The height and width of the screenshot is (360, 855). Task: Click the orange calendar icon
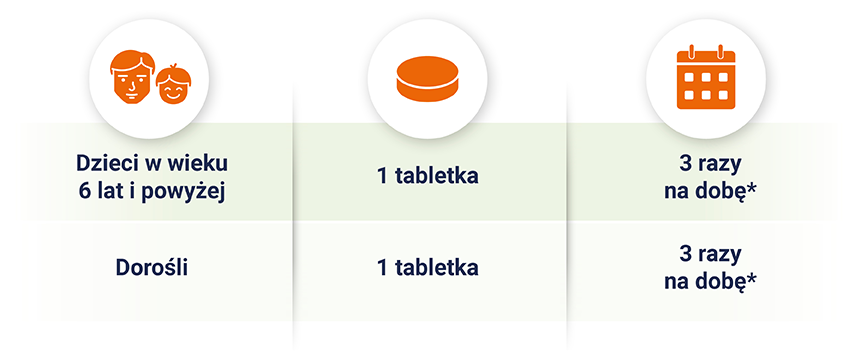click(706, 77)
